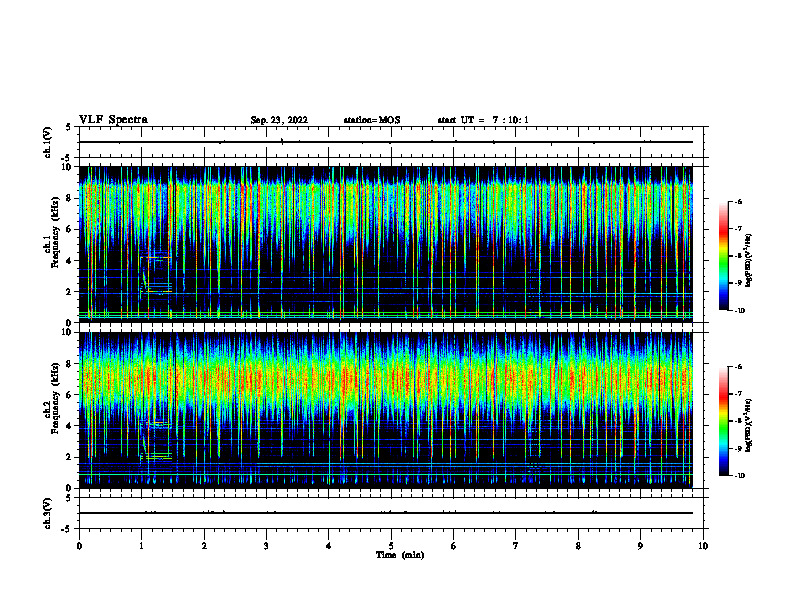Click time axis tick label "4"

(329, 546)
